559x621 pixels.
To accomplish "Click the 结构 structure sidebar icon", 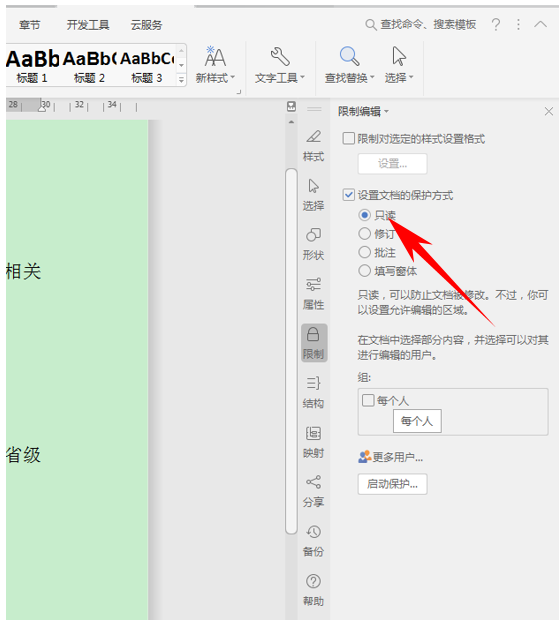I will [x=313, y=392].
